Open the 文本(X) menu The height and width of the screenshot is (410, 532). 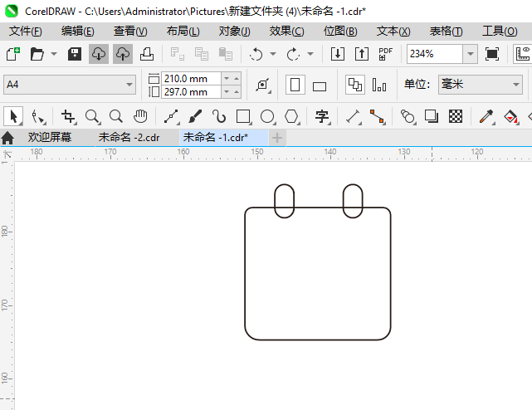click(x=393, y=32)
